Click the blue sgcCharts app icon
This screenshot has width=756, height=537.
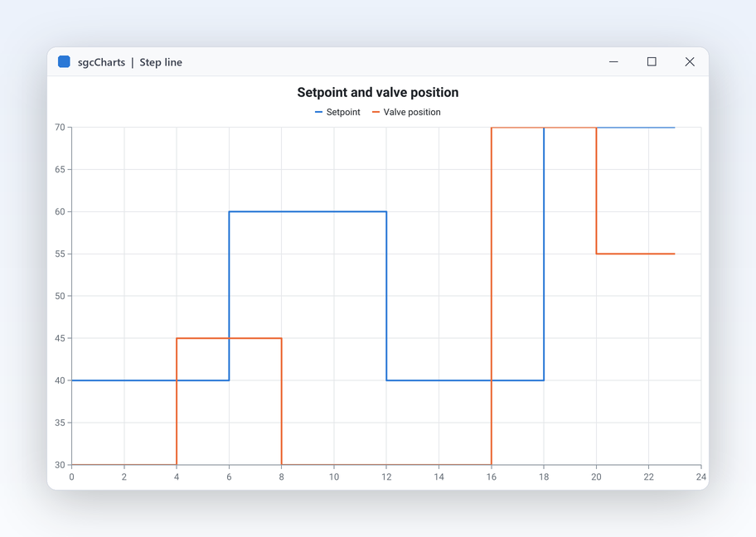pyautogui.click(x=64, y=61)
